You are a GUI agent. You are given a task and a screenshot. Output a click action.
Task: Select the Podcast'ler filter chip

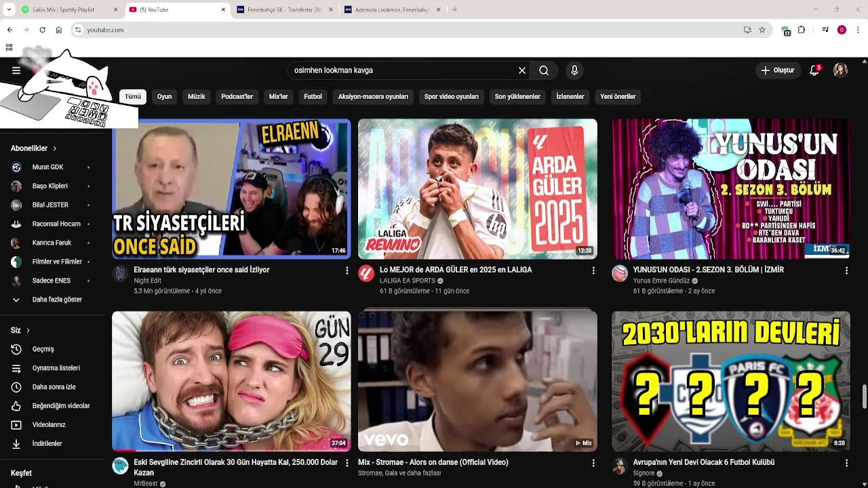(237, 97)
